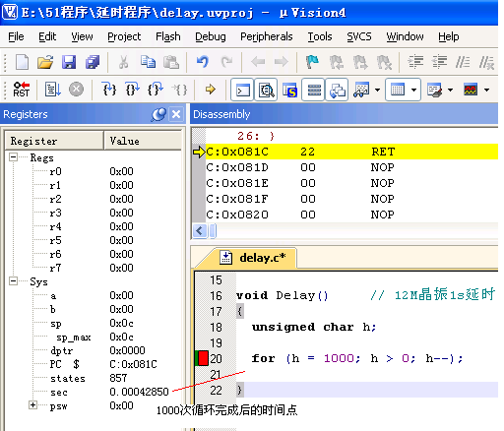This screenshot has width=504, height=431.
Task: Open the Watch windows dropdown arrow
Action: click(x=378, y=90)
